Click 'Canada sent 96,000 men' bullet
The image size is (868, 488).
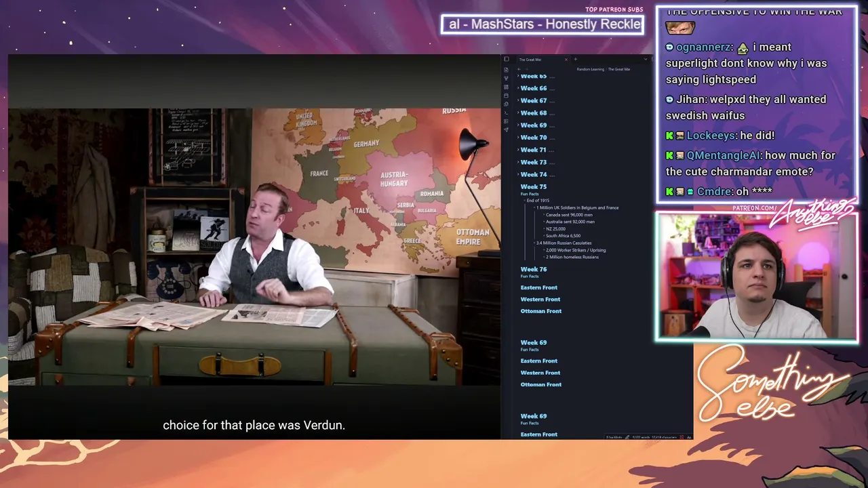pos(569,215)
